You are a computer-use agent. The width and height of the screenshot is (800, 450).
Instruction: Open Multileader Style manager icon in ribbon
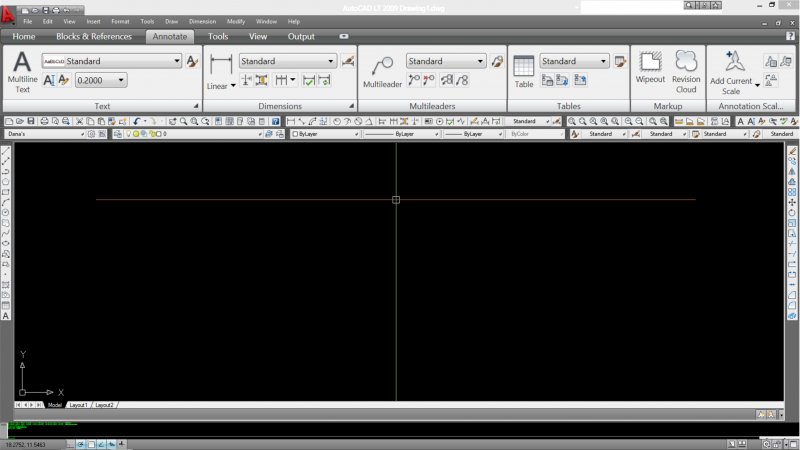point(497,61)
